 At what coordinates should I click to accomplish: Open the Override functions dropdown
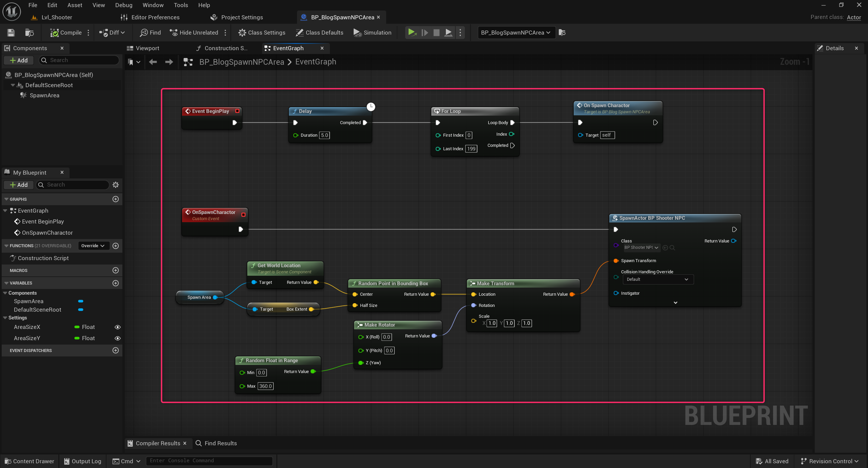click(x=94, y=246)
